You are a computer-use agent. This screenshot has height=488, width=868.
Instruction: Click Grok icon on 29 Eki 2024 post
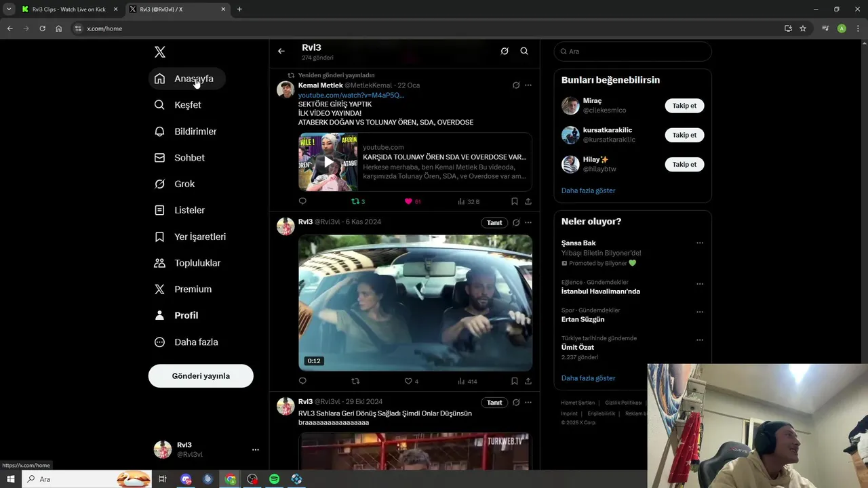[x=516, y=403]
